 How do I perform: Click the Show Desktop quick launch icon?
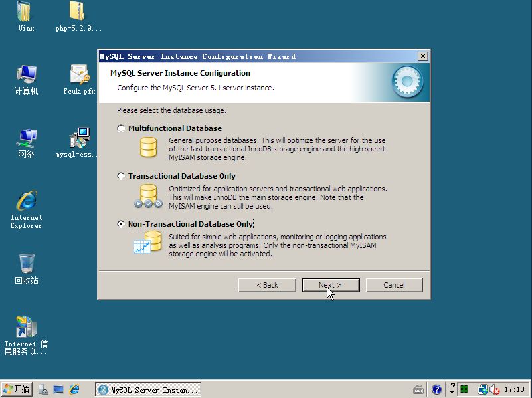(58, 389)
